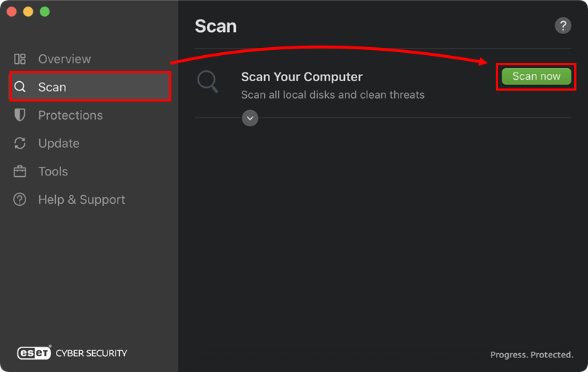Click the Overview dashboard icon in sidebar
The width and height of the screenshot is (588, 372).
[20, 59]
